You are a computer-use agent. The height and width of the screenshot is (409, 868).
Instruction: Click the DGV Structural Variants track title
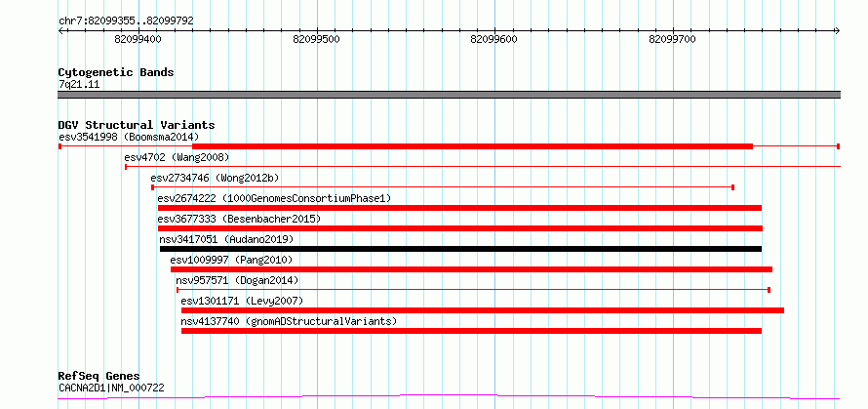[x=137, y=125]
